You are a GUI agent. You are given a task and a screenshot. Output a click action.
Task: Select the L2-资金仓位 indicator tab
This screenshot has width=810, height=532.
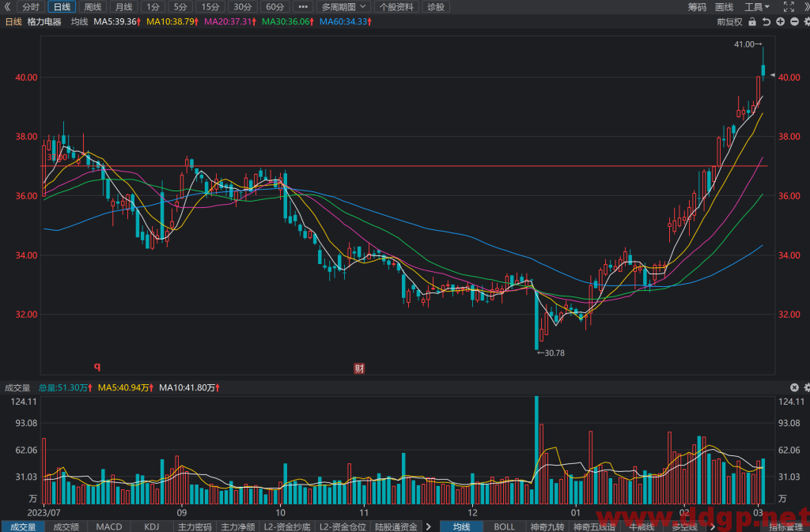click(x=343, y=526)
